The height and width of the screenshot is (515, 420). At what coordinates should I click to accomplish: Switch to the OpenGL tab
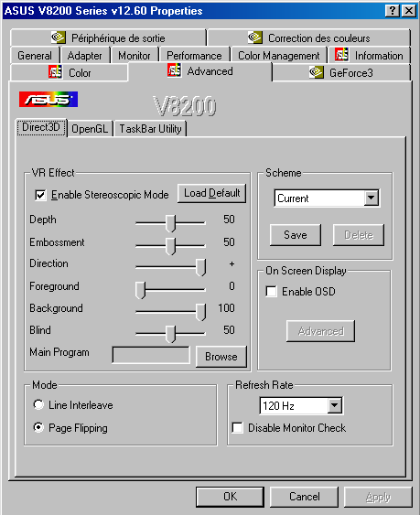point(90,129)
